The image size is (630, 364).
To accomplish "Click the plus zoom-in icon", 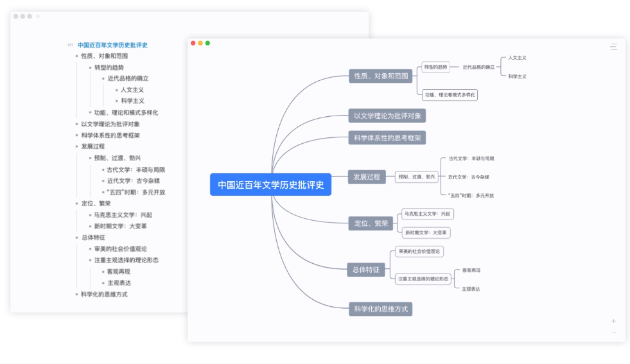I will (x=613, y=321).
